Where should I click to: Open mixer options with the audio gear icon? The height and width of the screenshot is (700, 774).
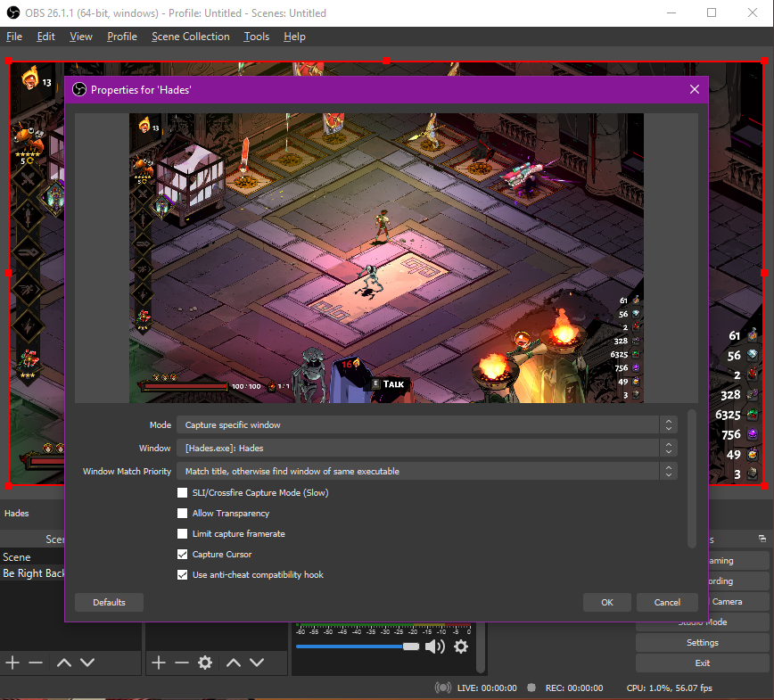click(461, 646)
